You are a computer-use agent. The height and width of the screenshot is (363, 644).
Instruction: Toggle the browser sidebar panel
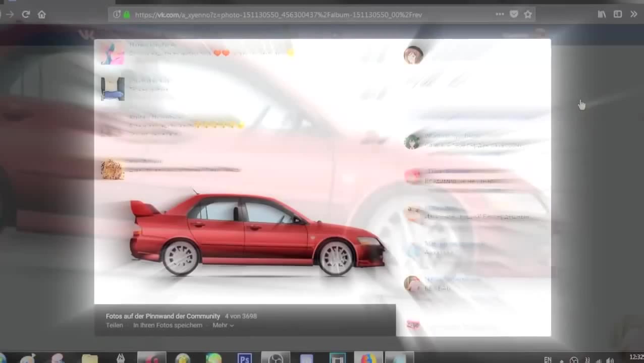618,15
